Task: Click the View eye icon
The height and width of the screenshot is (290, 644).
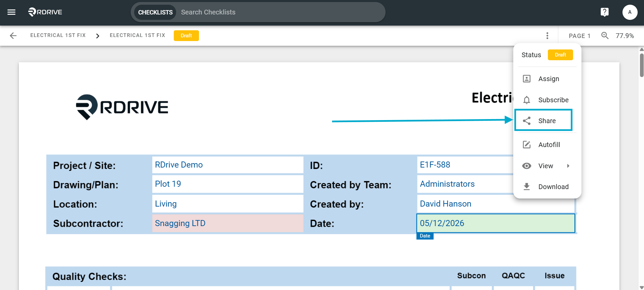Action: [x=527, y=166]
